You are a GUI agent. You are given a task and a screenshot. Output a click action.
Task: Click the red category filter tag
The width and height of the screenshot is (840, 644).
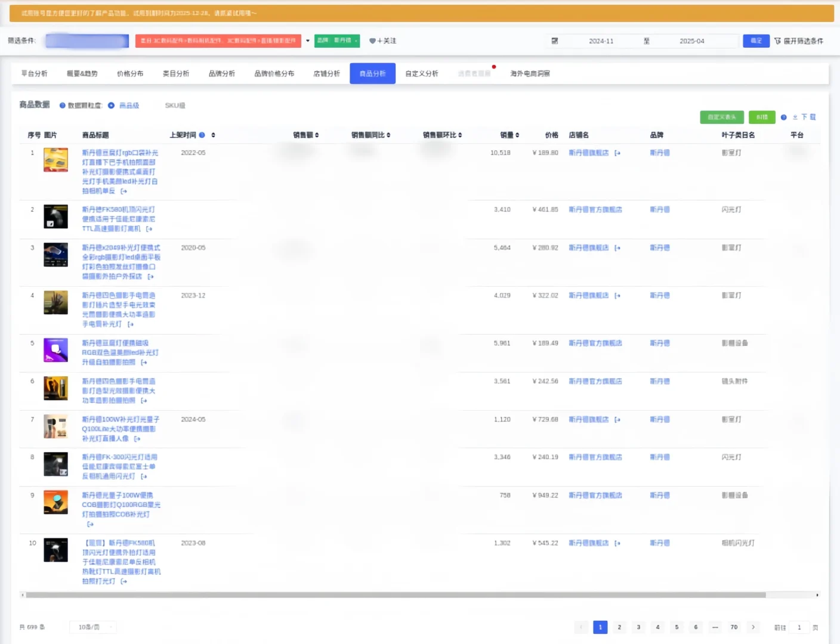(x=218, y=41)
